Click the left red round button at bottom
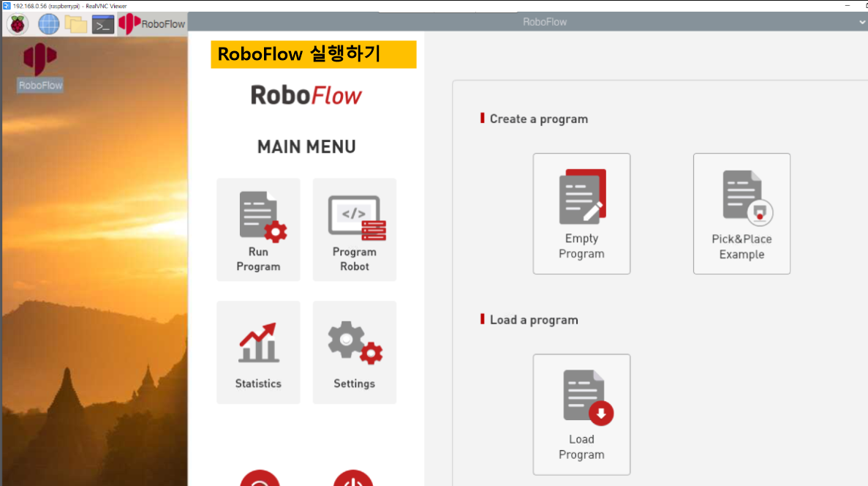 (260, 478)
